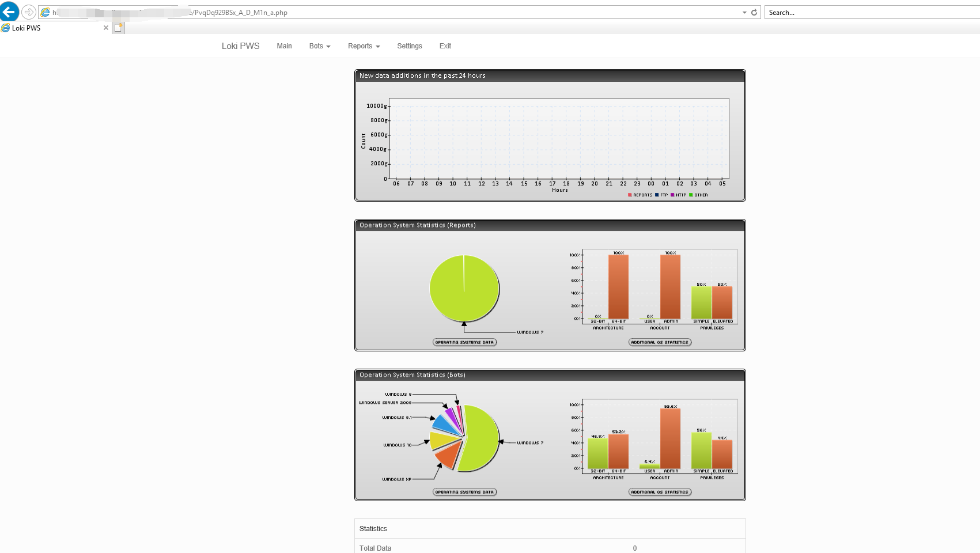Open the Reports dropdown menu
Image resolution: width=980 pixels, height=553 pixels.
tap(364, 46)
